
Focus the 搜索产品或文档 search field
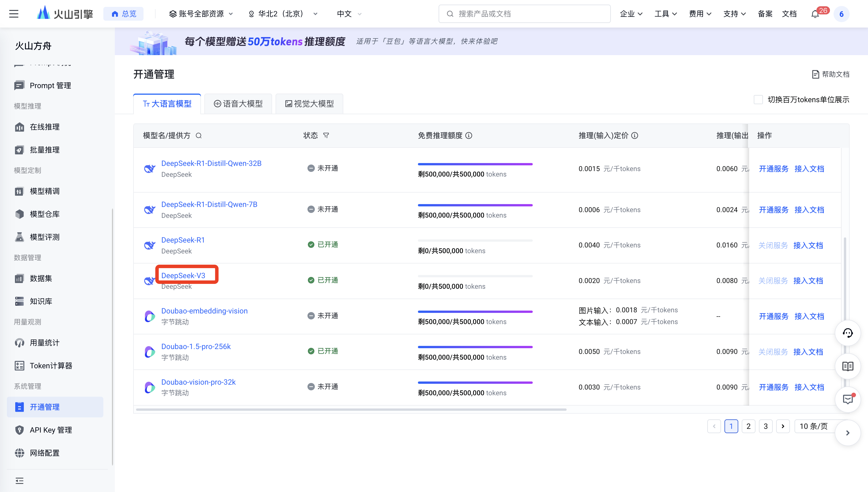524,14
